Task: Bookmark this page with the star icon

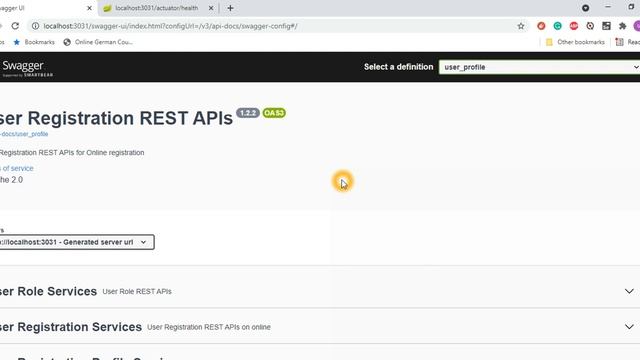Action: coord(521,26)
